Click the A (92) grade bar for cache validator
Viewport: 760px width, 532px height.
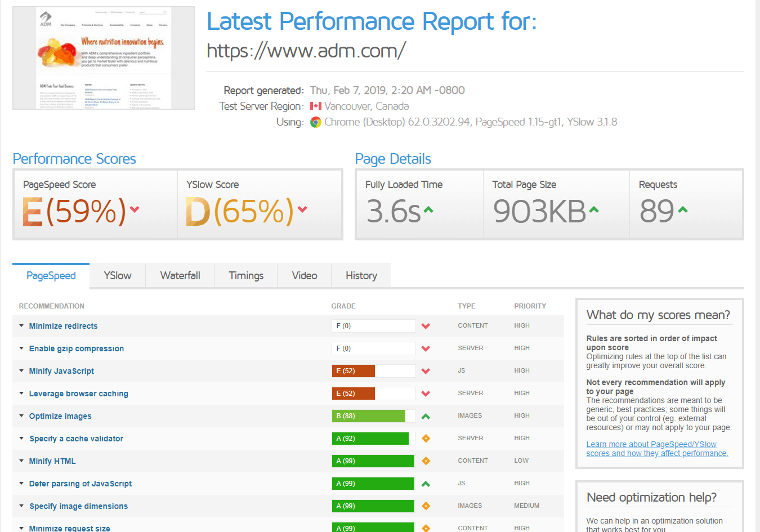[x=373, y=439]
